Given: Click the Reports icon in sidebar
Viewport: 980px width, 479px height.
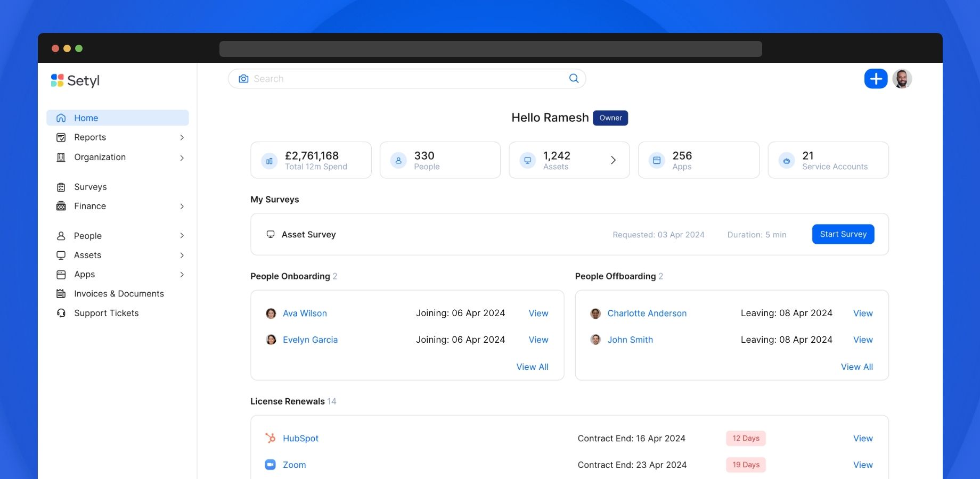Looking at the screenshot, I should [61, 137].
